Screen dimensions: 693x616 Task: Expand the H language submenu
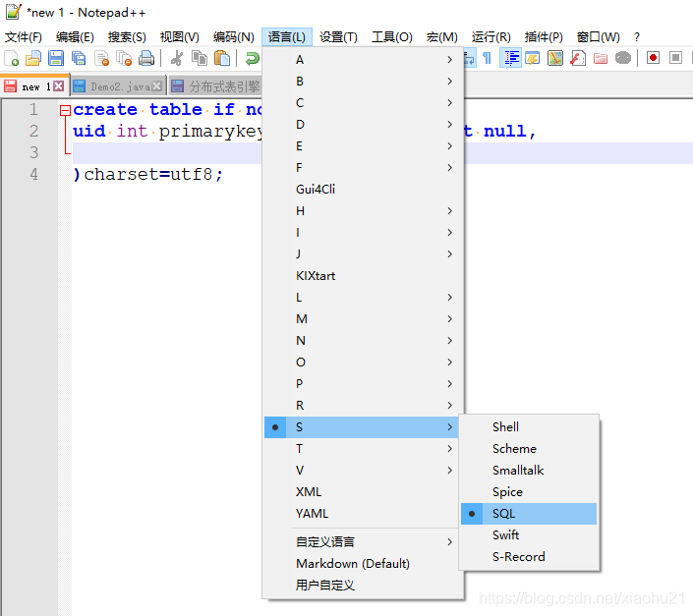coord(363,211)
